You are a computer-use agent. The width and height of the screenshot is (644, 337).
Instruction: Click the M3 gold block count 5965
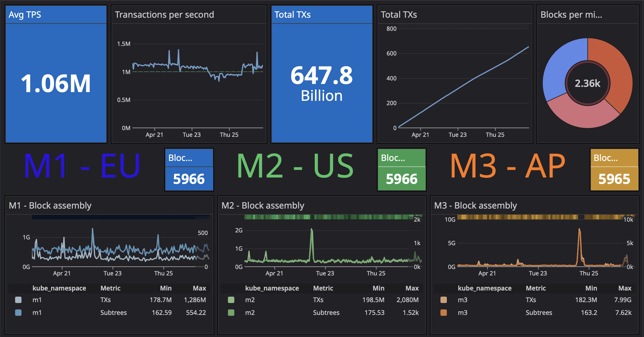point(614,179)
